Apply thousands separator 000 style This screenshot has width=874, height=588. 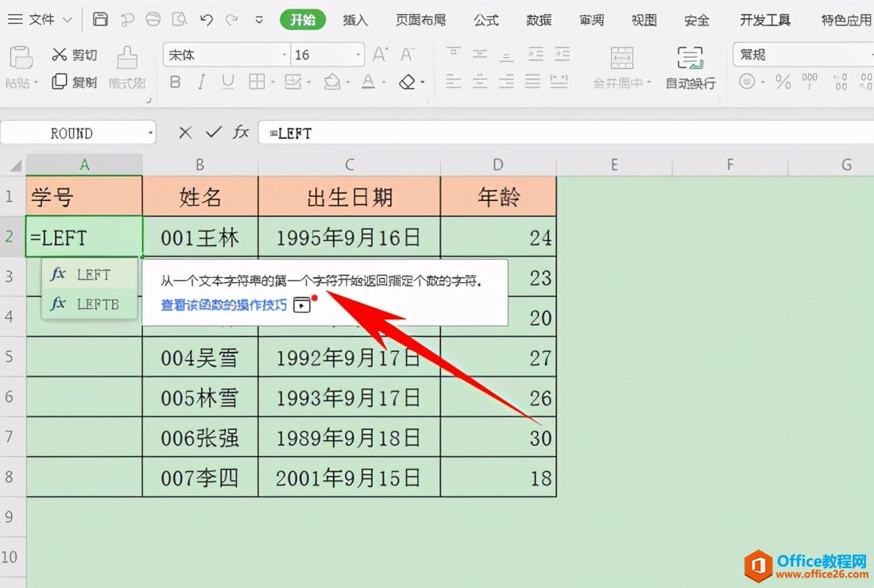[x=810, y=82]
